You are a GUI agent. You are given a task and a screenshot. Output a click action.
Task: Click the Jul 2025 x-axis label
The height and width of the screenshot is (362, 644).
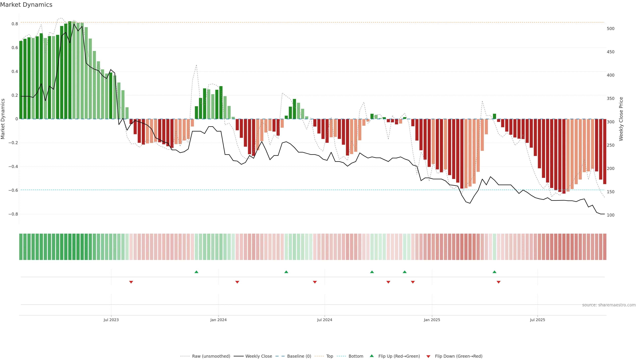[537, 320]
